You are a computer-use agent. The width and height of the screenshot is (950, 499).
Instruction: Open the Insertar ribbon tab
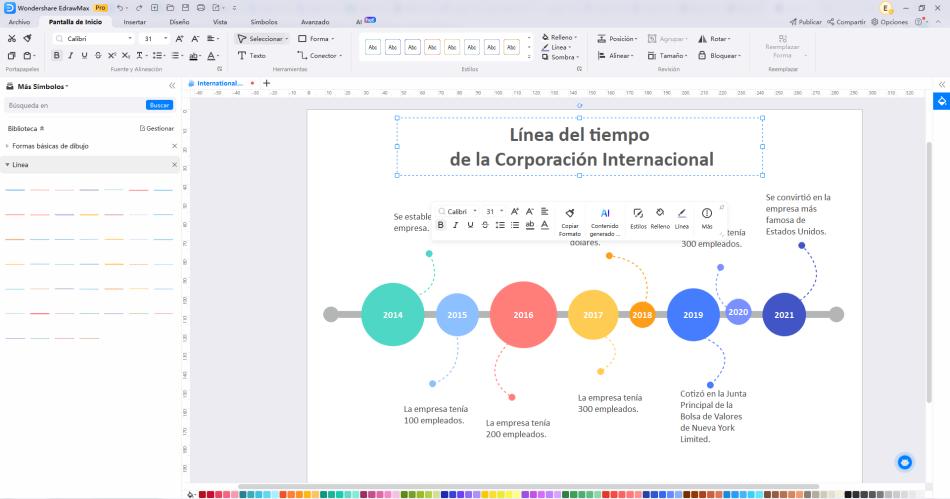134,21
